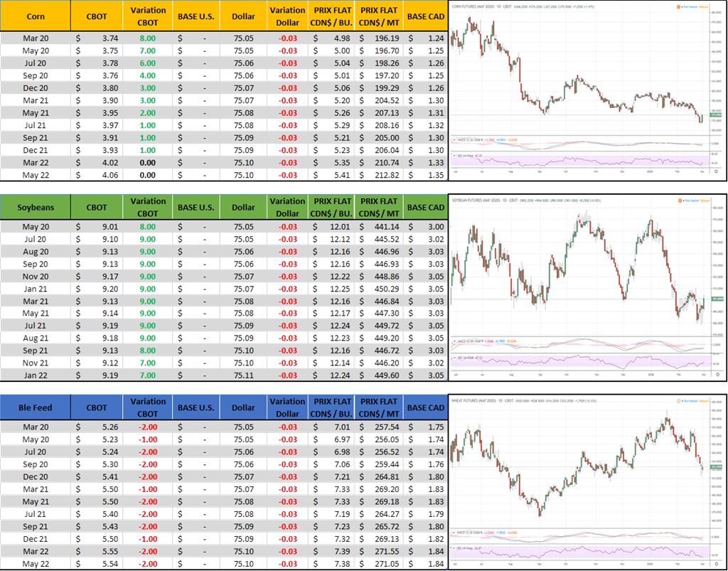The width and height of the screenshot is (728, 571).
Task: Select the blue Ble Feed header cell
Action: tap(36, 407)
